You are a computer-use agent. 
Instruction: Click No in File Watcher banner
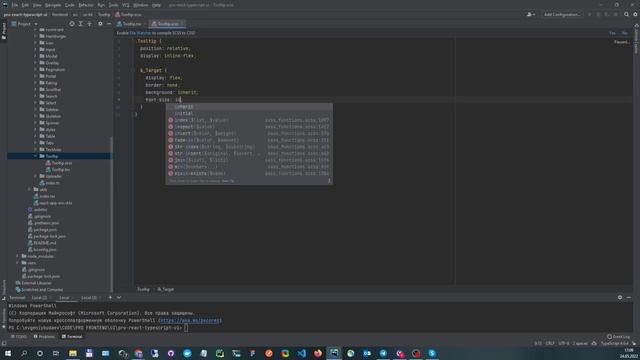tap(624, 33)
